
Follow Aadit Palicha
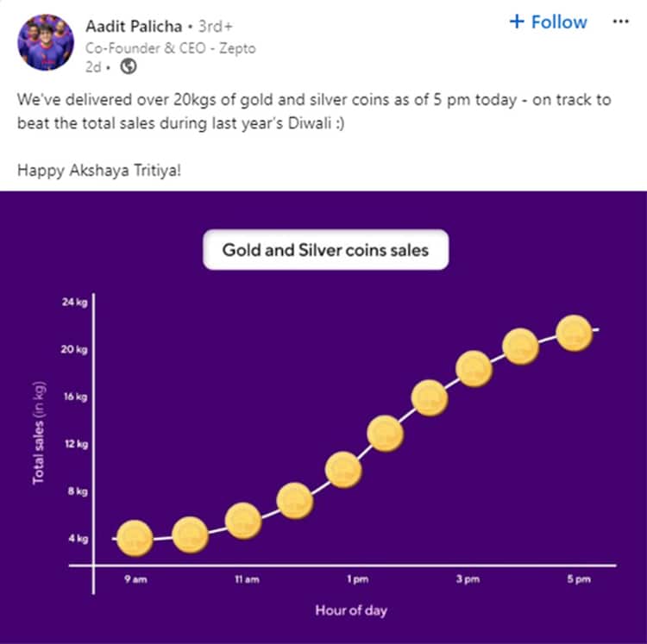[549, 22]
